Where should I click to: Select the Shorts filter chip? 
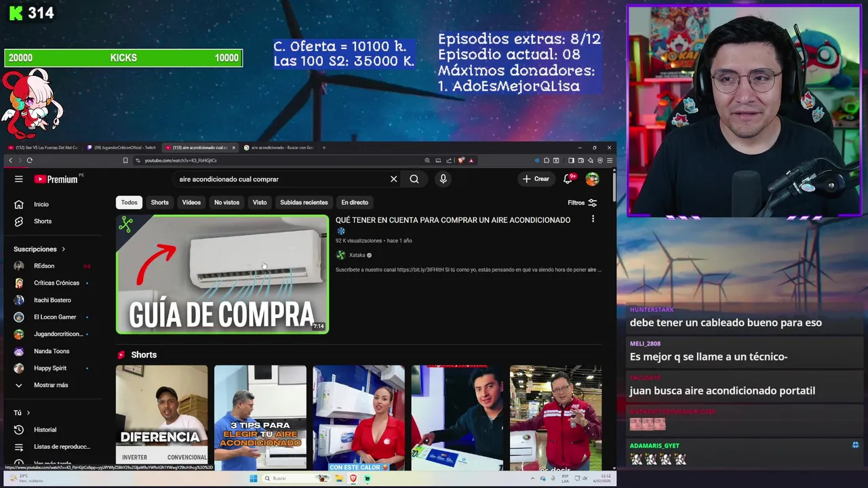[159, 202]
